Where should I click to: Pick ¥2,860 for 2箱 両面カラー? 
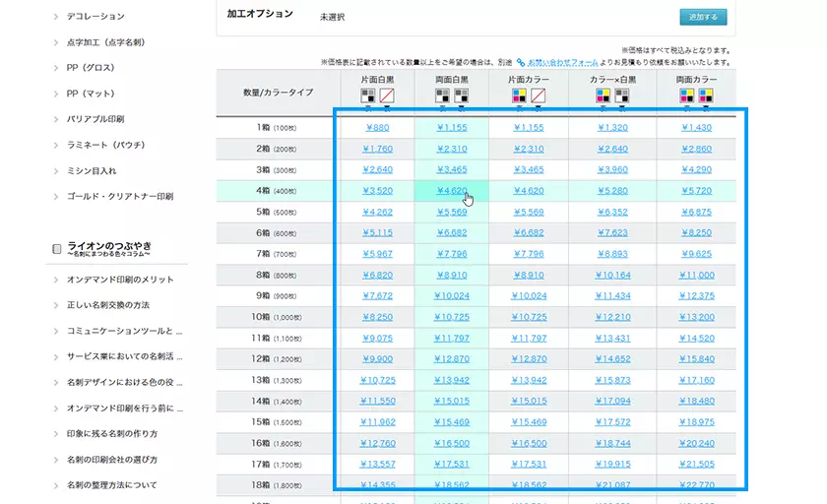(x=697, y=149)
